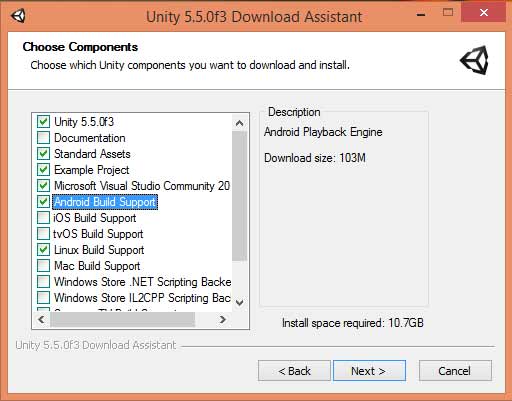The width and height of the screenshot is (512, 401).
Task: Toggle the Example Project checkbox
Action: click(x=43, y=170)
